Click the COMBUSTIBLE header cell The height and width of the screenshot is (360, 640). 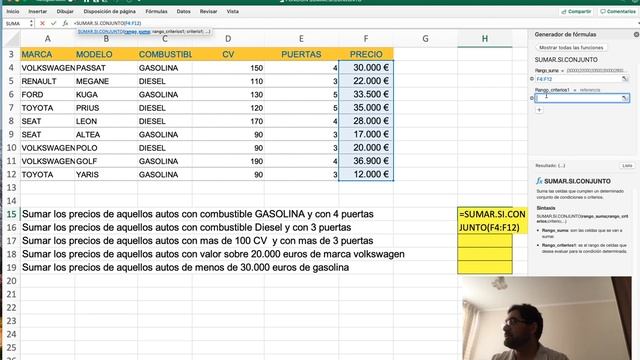pyautogui.click(x=164, y=54)
